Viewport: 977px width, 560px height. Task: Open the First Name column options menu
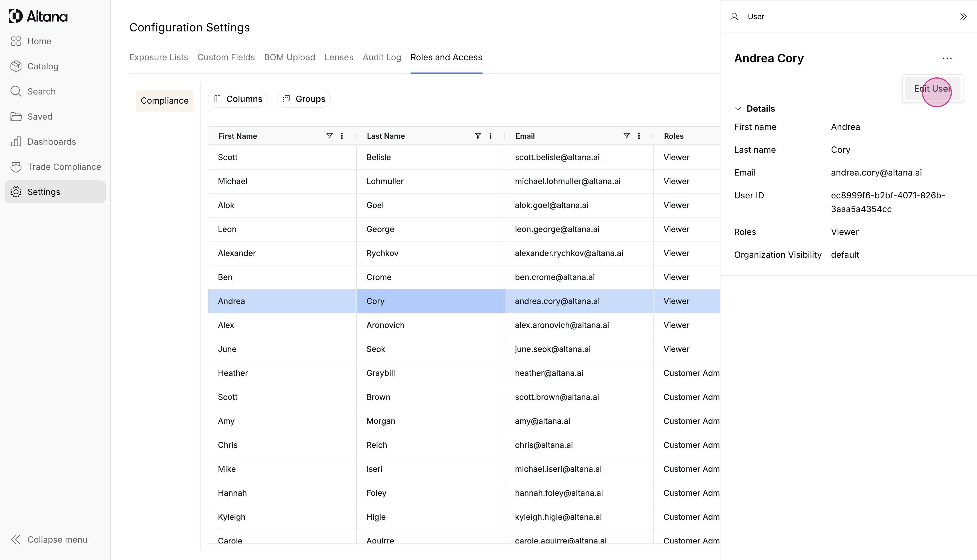pos(341,136)
